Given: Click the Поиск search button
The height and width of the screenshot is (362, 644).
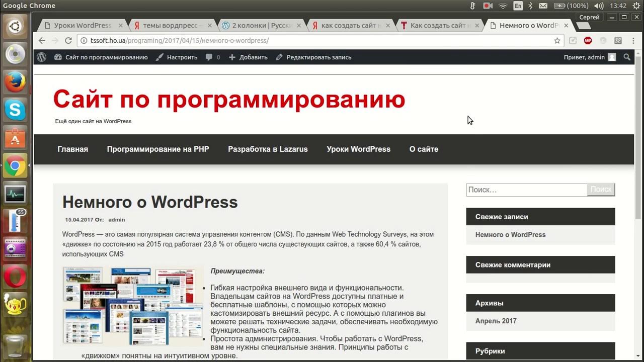Looking at the screenshot, I should [x=601, y=190].
